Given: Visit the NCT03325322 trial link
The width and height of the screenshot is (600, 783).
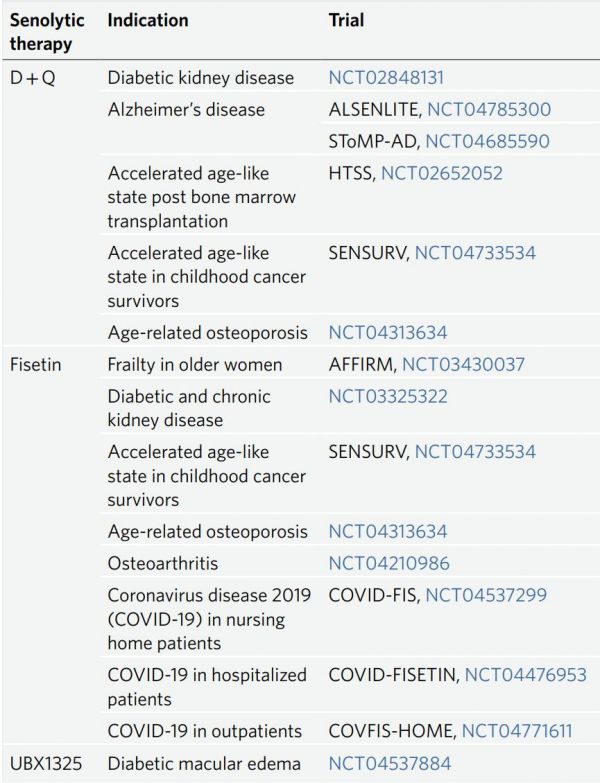Looking at the screenshot, I should pos(387,396).
